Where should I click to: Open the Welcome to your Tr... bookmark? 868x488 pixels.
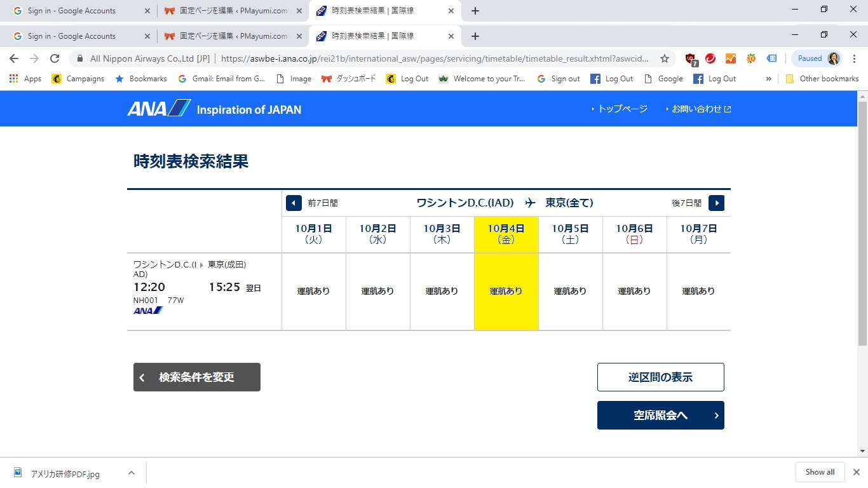[x=482, y=79]
